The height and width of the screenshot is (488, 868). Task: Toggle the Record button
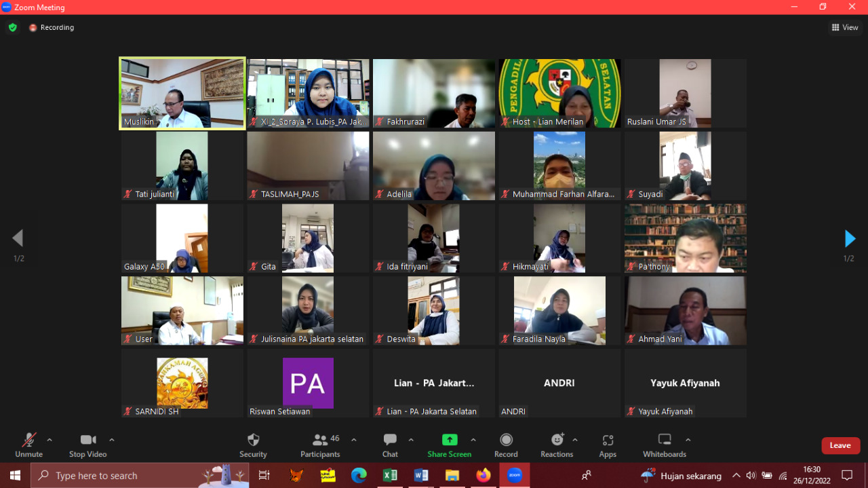pyautogui.click(x=506, y=445)
